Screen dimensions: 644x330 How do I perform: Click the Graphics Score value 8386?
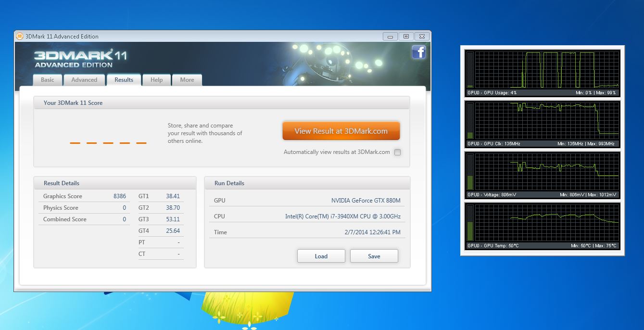120,196
